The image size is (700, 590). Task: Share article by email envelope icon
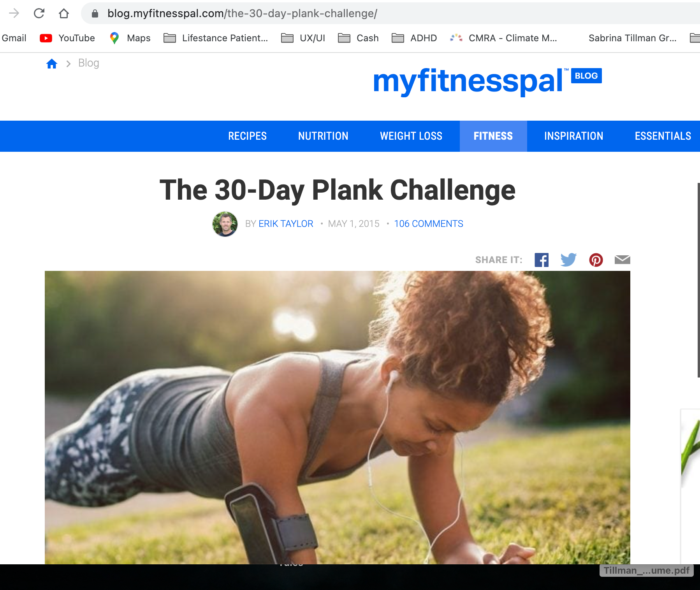[623, 260]
